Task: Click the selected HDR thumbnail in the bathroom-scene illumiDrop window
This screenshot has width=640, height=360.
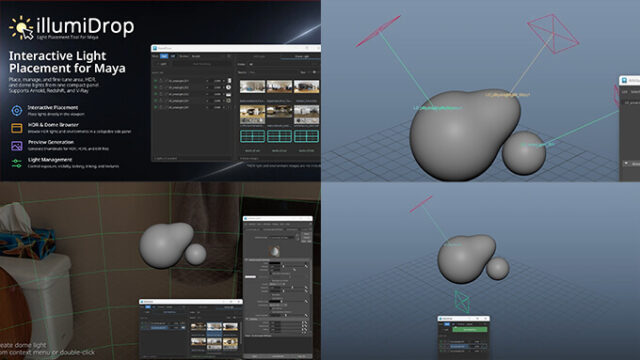Action: [x=214, y=327]
